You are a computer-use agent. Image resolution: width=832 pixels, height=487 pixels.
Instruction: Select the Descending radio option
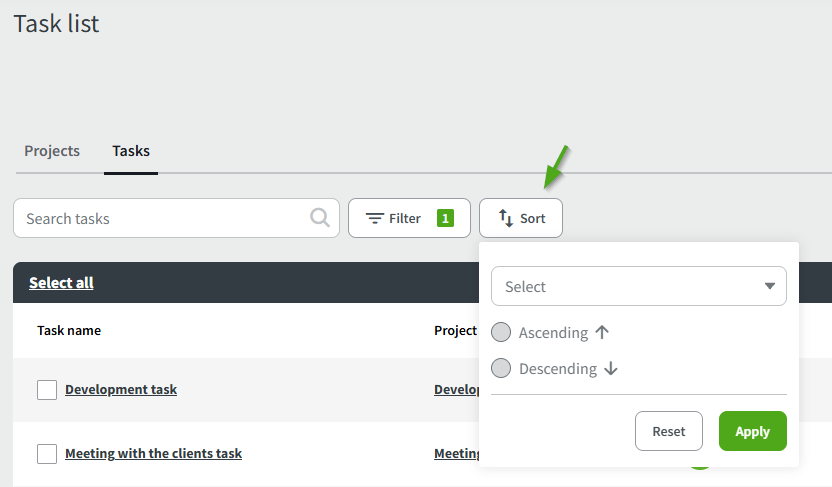[x=501, y=368]
